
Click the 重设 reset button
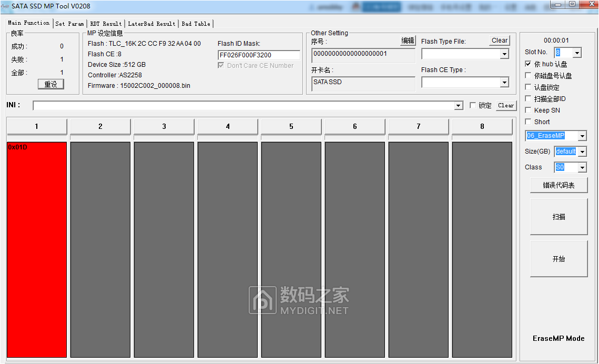[51, 84]
